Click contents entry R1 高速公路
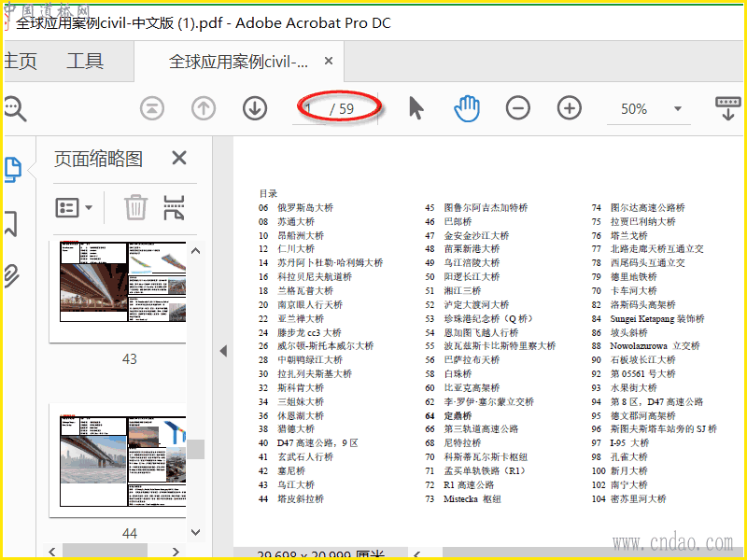 point(469,484)
